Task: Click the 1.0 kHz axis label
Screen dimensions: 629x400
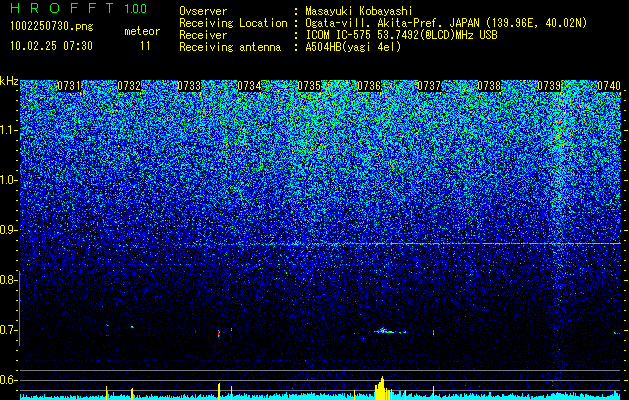Action: coord(8,180)
